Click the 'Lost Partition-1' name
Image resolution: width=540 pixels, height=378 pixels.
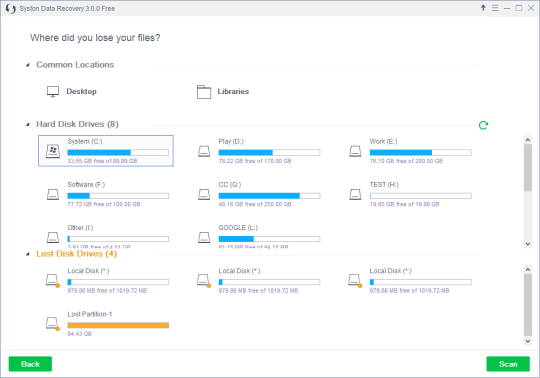click(x=90, y=314)
